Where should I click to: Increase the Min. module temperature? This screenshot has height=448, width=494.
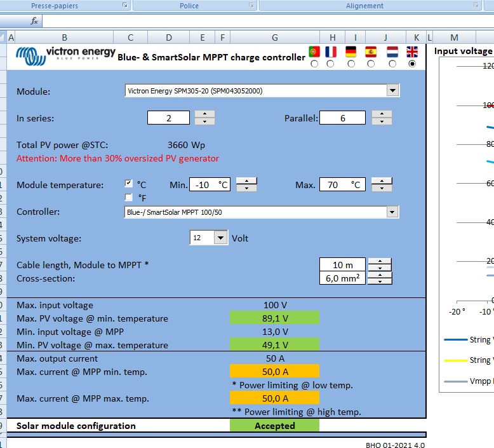coord(247,181)
